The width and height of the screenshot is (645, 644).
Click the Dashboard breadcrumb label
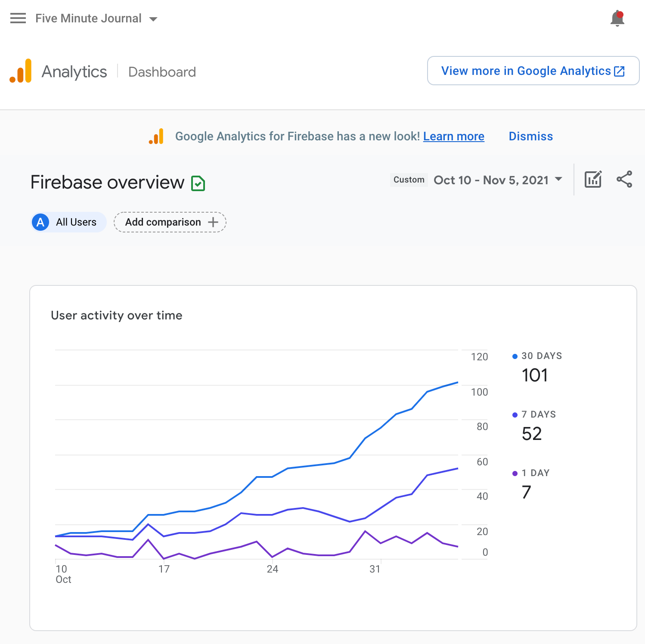(x=162, y=72)
